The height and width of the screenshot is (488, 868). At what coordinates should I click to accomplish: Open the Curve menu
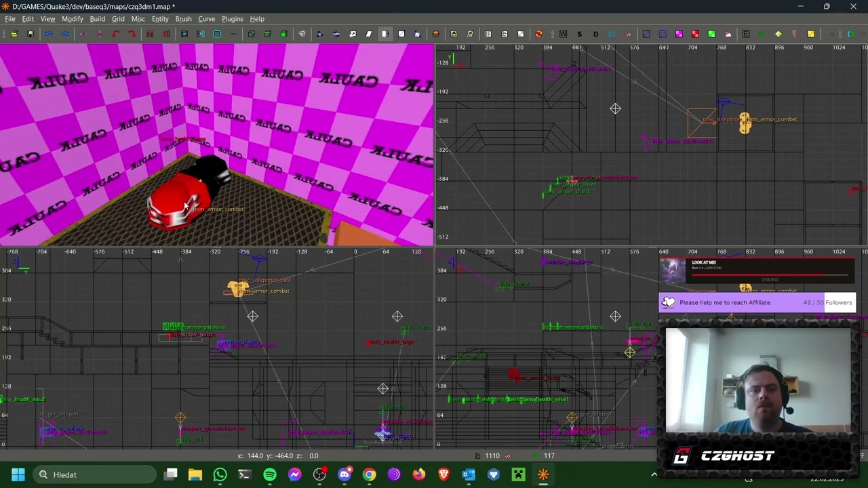(206, 19)
